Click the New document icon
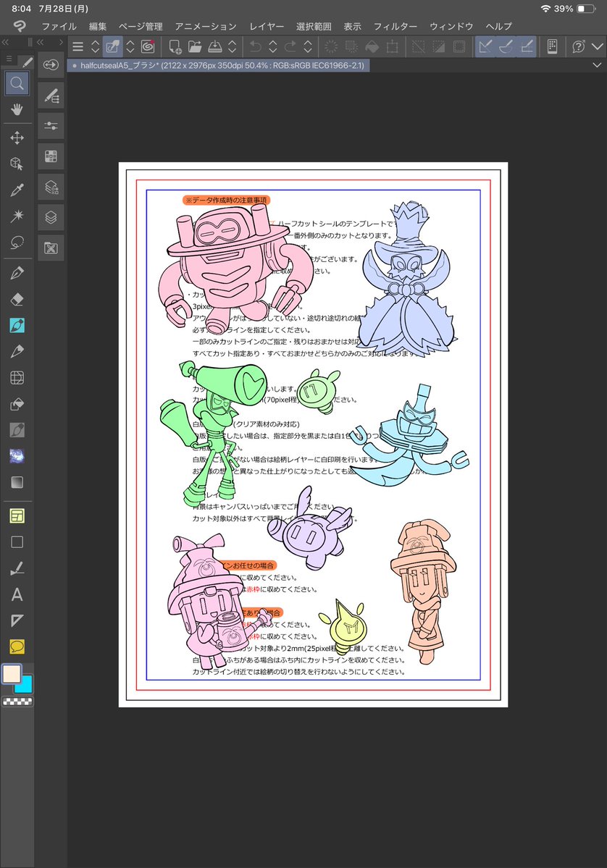The height and width of the screenshot is (868, 607). pyautogui.click(x=175, y=47)
